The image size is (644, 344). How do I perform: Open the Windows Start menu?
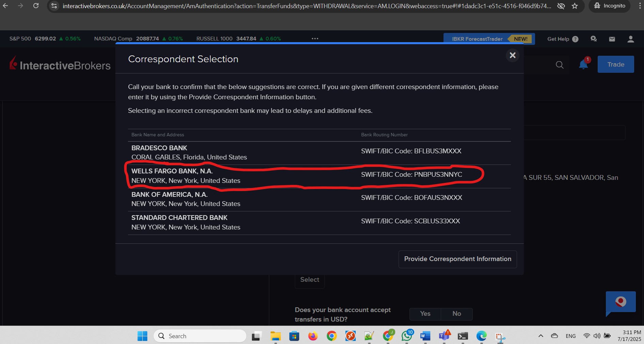pyautogui.click(x=142, y=336)
